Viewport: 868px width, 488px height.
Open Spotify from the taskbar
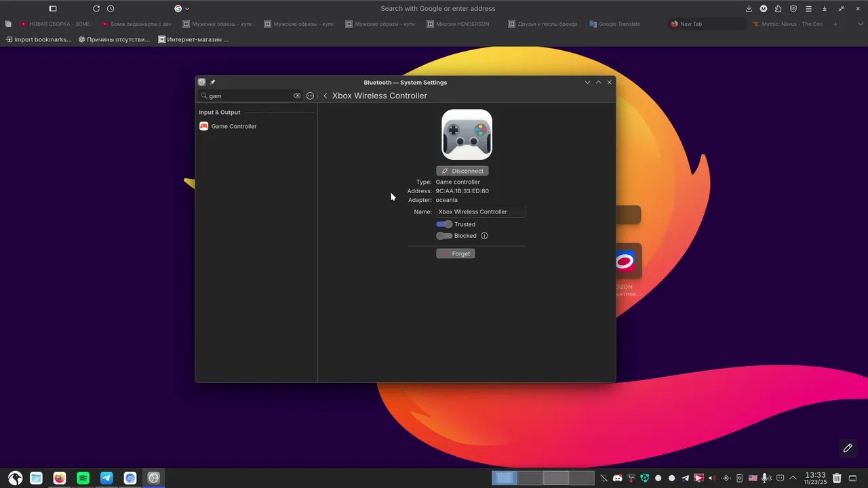83,478
